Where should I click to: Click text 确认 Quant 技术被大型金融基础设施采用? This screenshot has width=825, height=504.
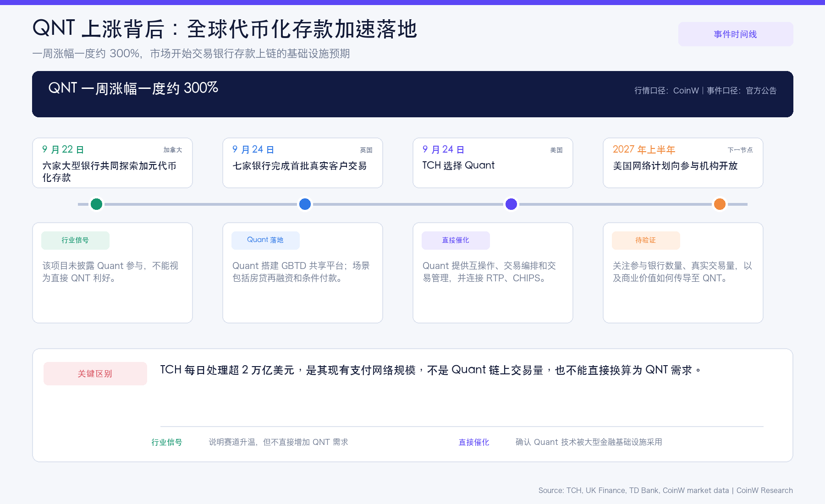pos(589,442)
